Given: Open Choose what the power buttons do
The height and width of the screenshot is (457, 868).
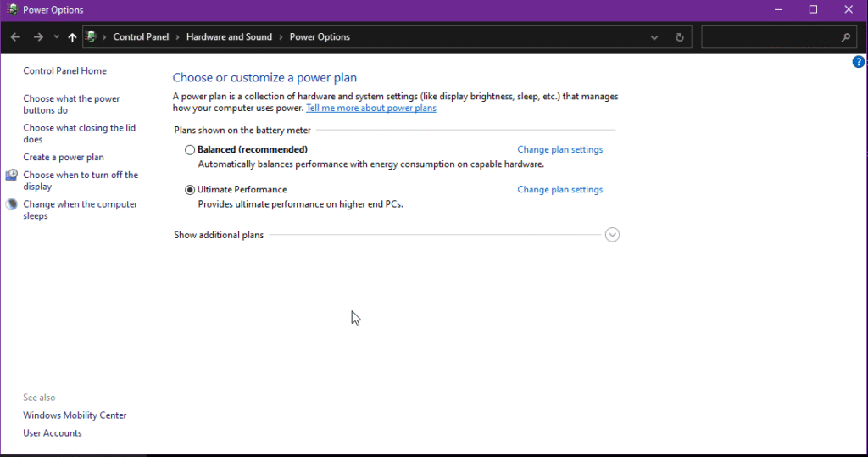Looking at the screenshot, I should (x=71, y=104).
